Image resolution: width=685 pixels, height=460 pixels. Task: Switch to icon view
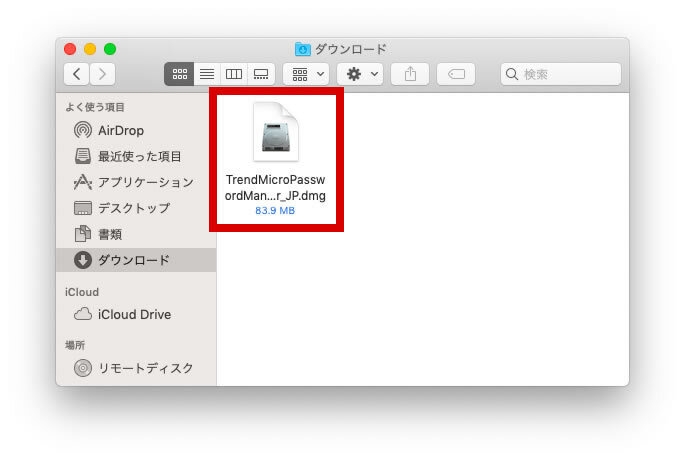[x=179, y=74]
